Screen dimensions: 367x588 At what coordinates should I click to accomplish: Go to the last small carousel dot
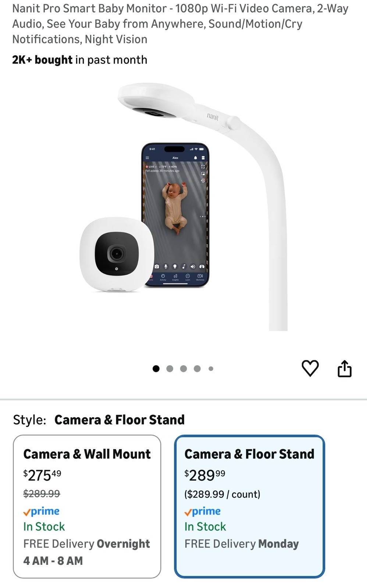tap(211, 369)
